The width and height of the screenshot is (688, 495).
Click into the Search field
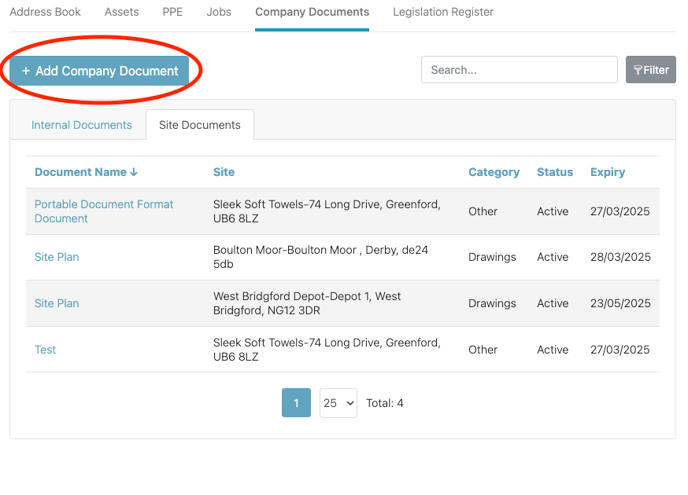tap(519, 70)
